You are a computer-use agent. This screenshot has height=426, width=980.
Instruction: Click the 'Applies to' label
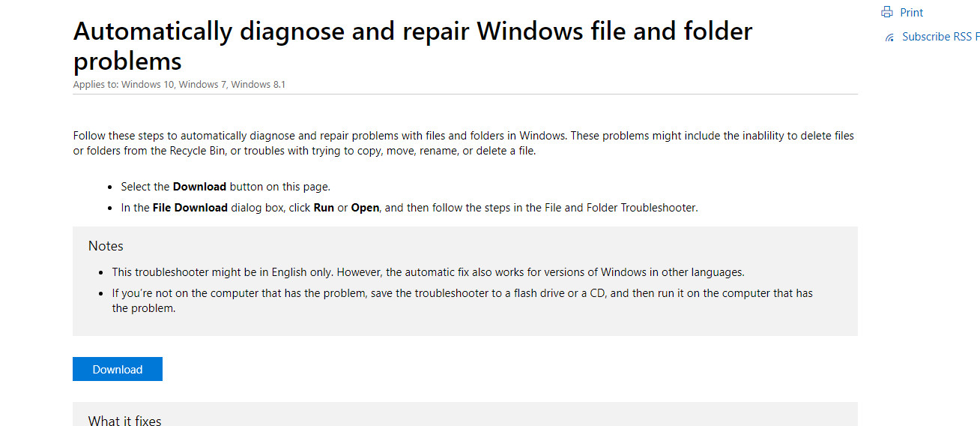tap(95, 85)
